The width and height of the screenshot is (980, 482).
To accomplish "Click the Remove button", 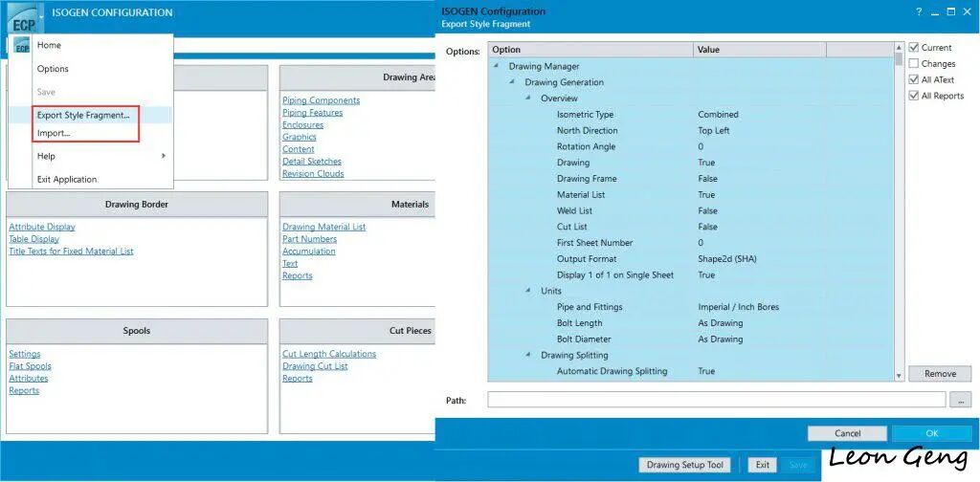I will coord(940,373).
